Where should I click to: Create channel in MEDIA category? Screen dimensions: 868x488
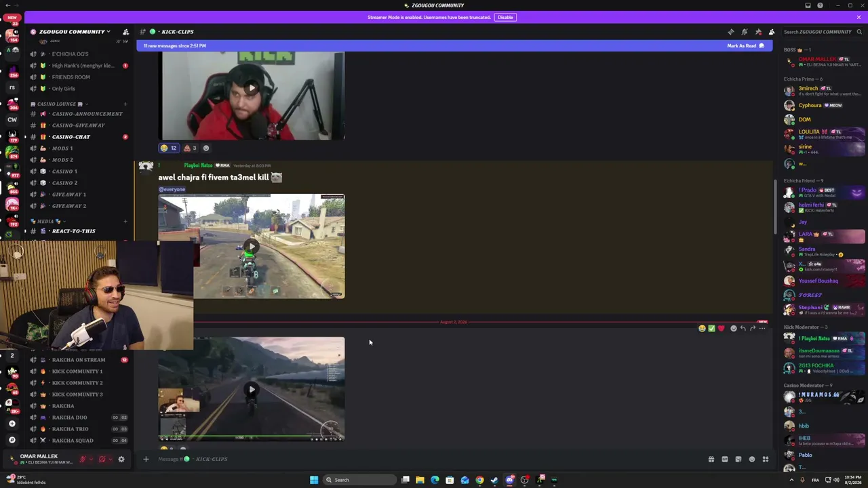(125, 221)
